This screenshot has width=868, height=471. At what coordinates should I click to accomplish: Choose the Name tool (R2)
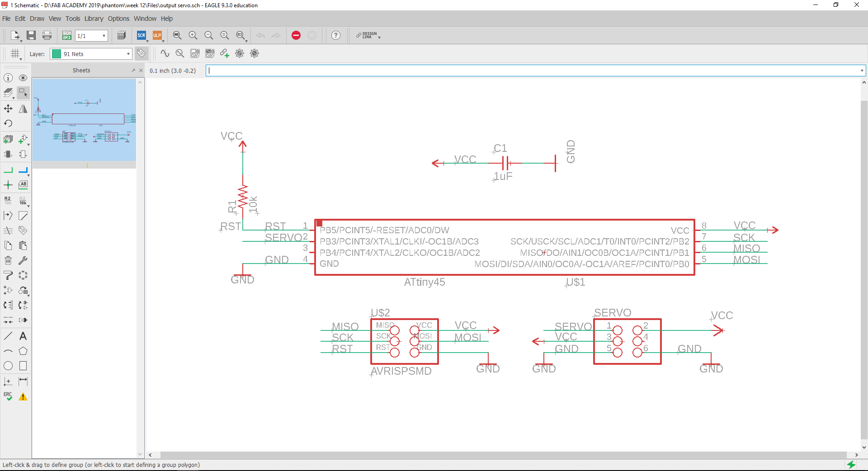8,200
